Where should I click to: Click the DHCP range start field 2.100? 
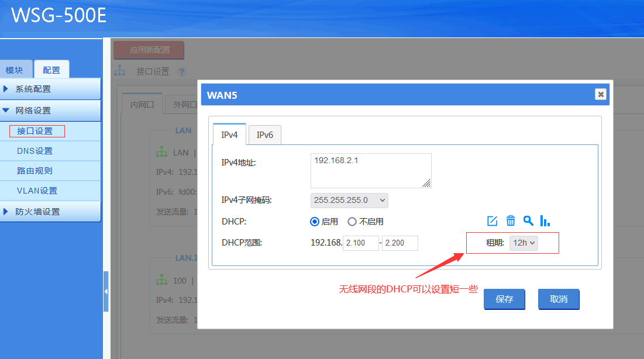(x=361, y=243)
